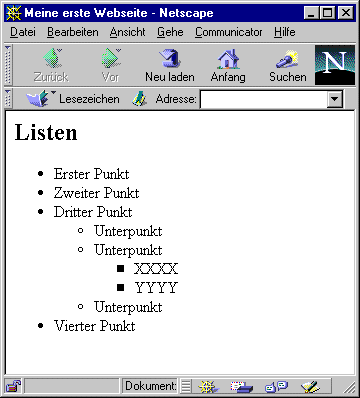This screenshot has width=360, height=398.
Task: Collapse the location toolbar via its handle
Action: coord(8,99)
